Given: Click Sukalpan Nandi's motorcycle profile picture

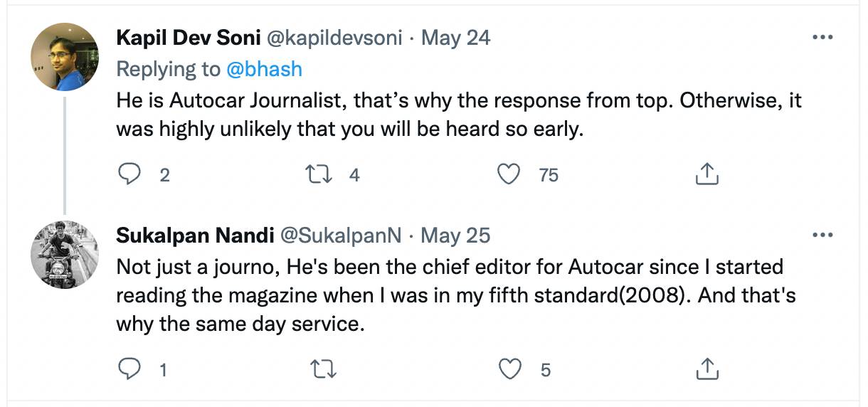Looking at the screenshot, I should [x=65, y=254].
